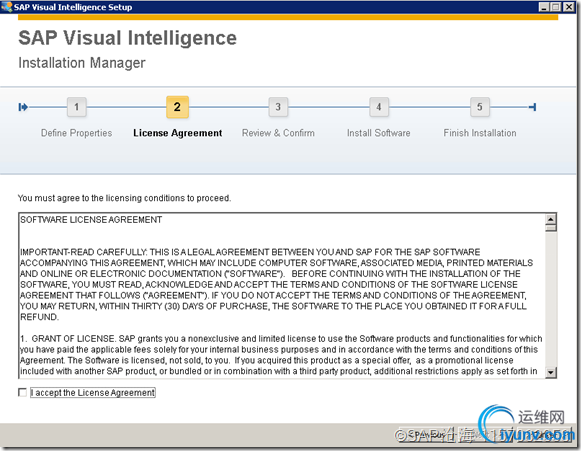
Task: Click step 3 box above Review & Confirm
Action: coord(278,107)
